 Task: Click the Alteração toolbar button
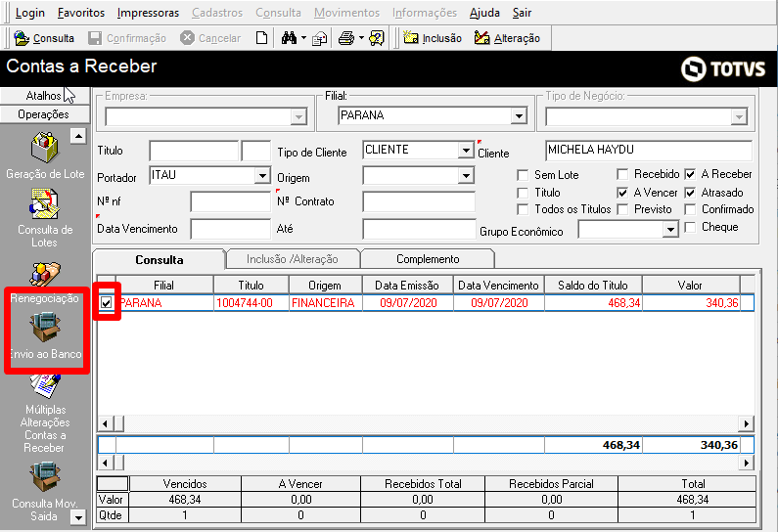507,38
